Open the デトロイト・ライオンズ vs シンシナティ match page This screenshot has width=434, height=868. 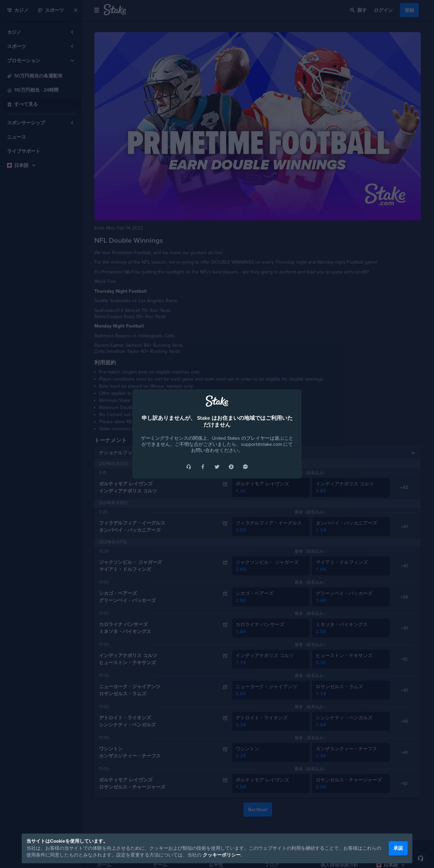point(127,721)
